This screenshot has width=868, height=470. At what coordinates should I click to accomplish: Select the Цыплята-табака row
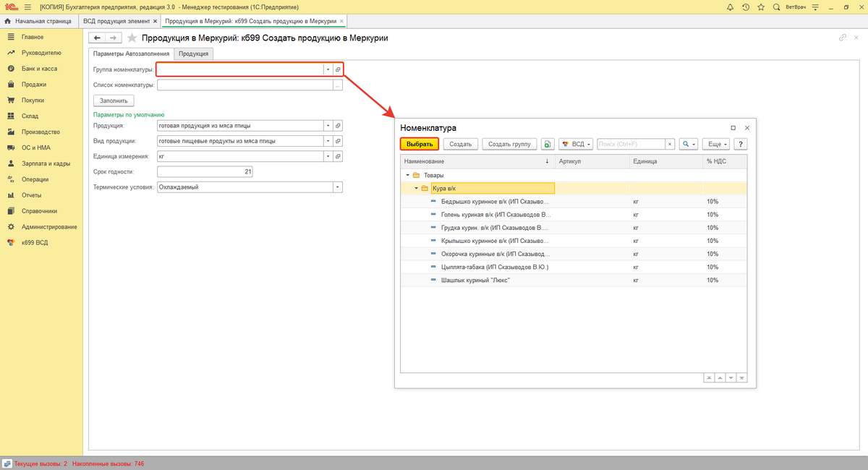click(574, 267)
